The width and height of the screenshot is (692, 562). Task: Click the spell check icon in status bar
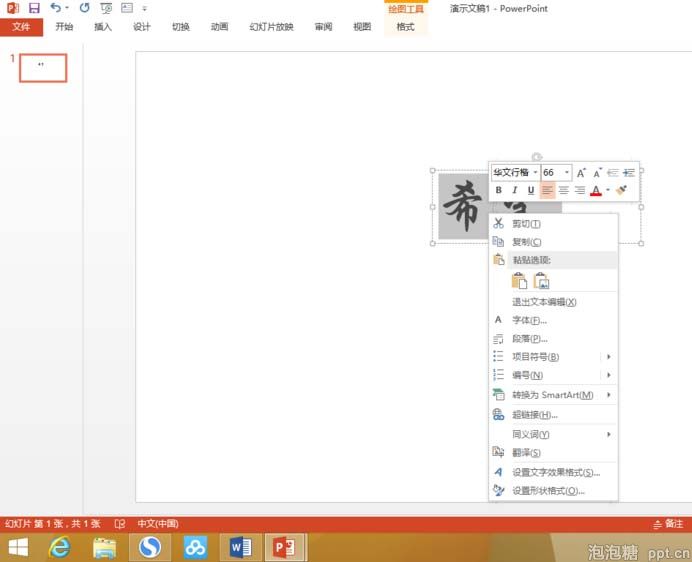[x=120, y=524]
